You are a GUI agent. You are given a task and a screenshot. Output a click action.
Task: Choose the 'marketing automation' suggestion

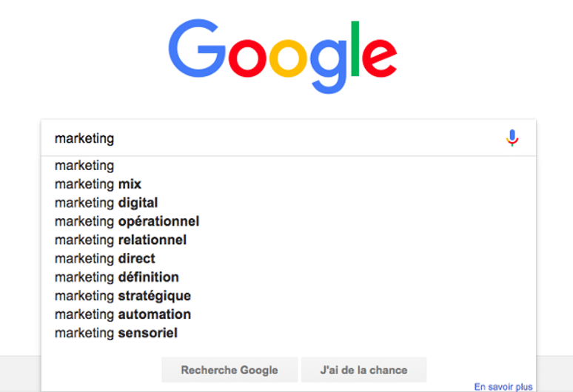pyautogui.click(x=123, y=314)
